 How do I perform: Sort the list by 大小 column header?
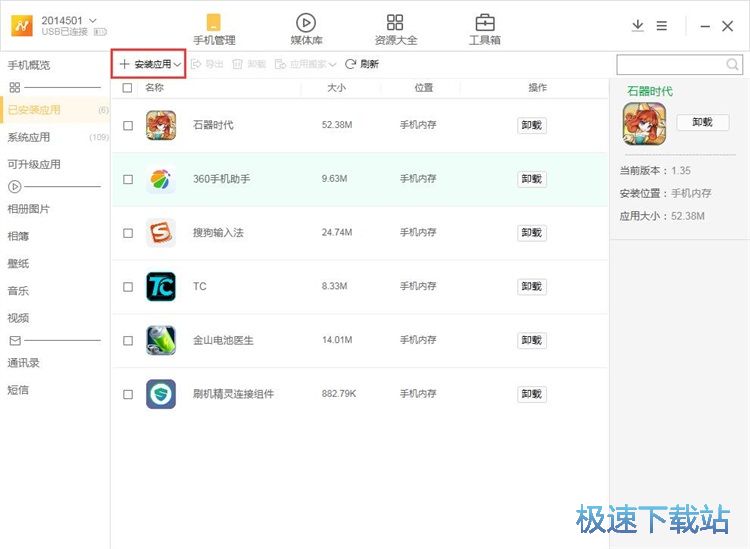click(336, 88)
